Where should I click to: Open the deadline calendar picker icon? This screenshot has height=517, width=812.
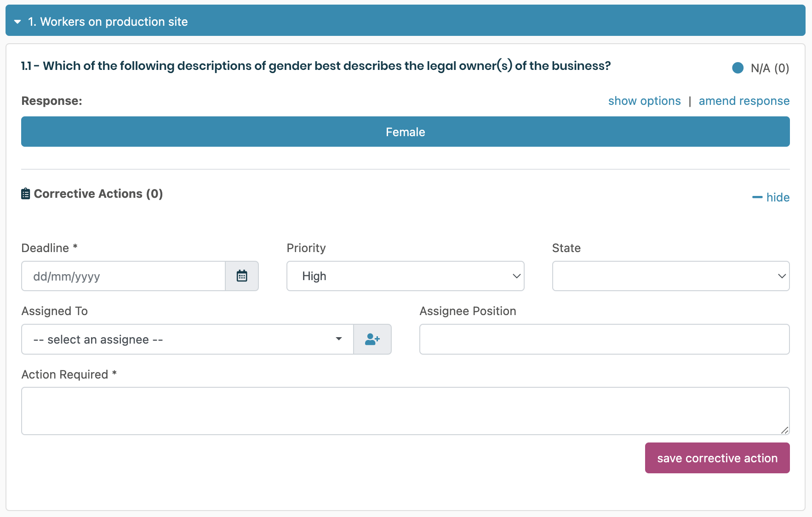[x=242, y=276]
